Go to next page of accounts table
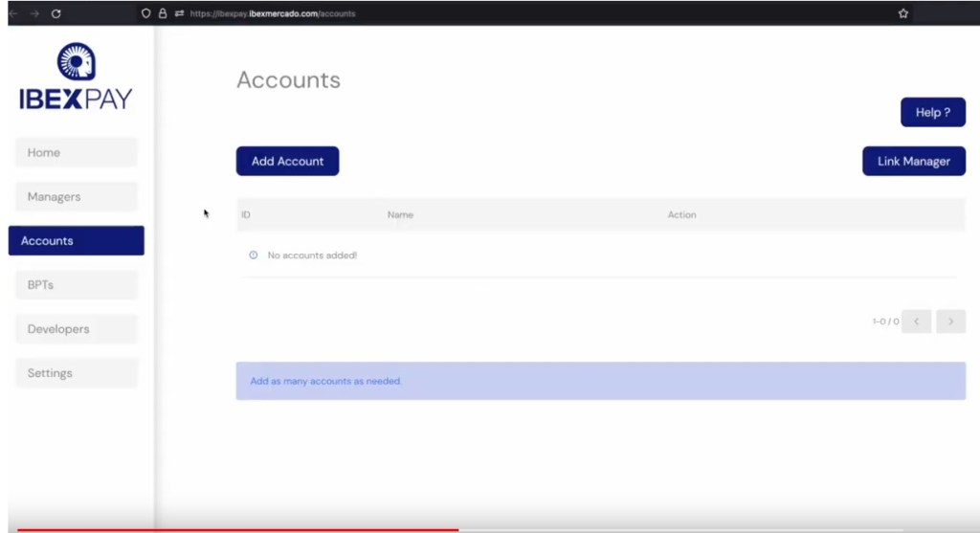The height and width of the screenshot is (533, 980). tap(950, 322)
